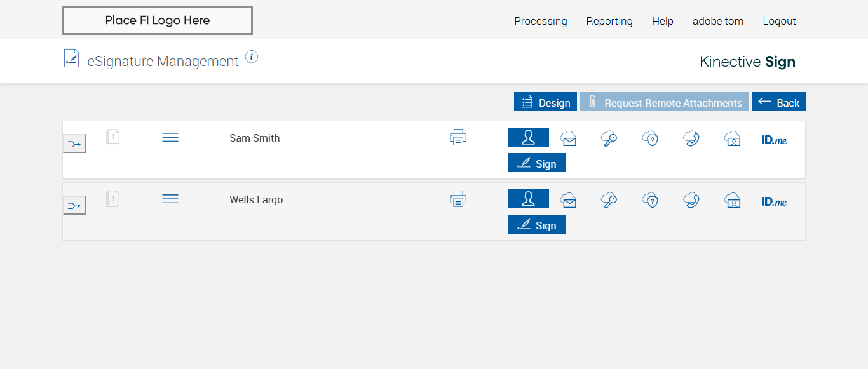868x369 pixels.
Task: Print the Wells Fargo signer document
Action: pos(458,199)
